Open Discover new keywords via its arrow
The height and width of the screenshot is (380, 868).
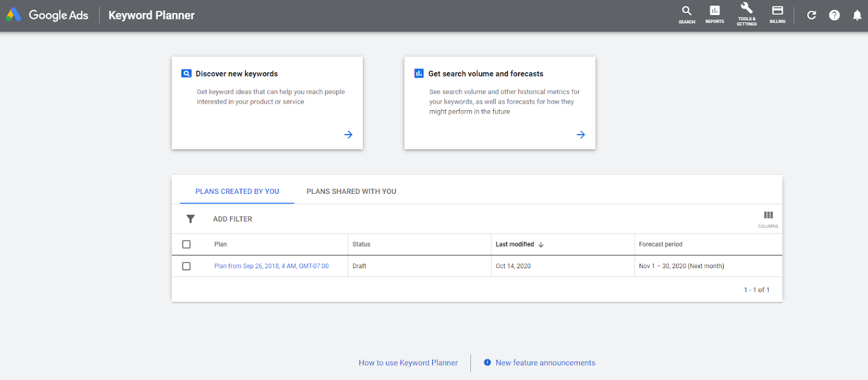(348, 135)
